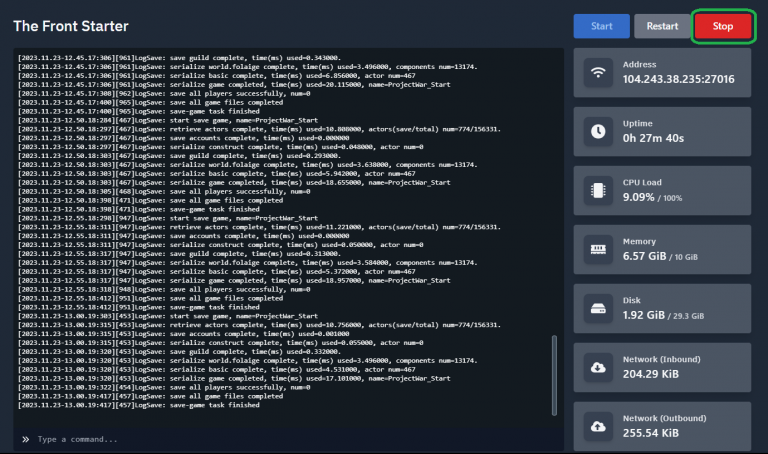
Task: Stop the server using the red Stop button
Action: click(723, 26)
